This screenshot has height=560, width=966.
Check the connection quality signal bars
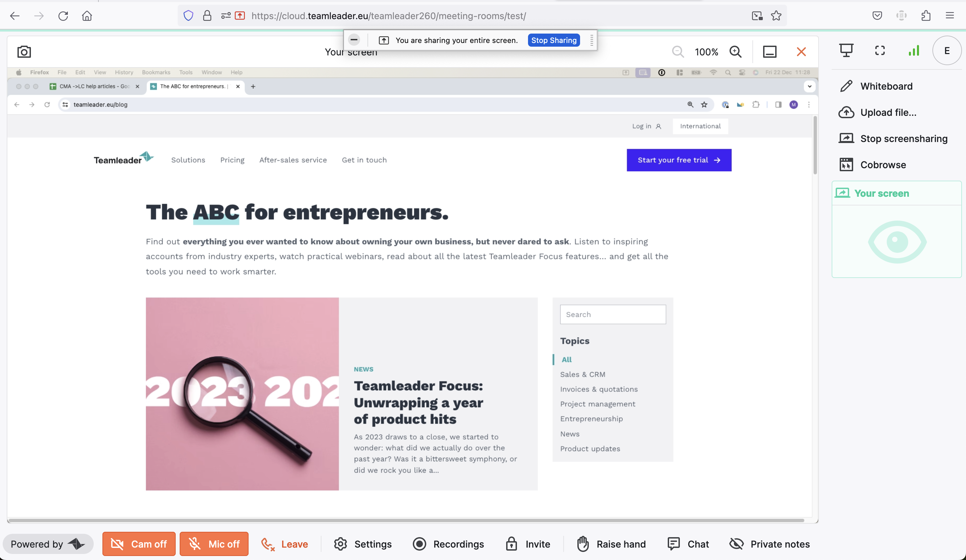[914, 50]
